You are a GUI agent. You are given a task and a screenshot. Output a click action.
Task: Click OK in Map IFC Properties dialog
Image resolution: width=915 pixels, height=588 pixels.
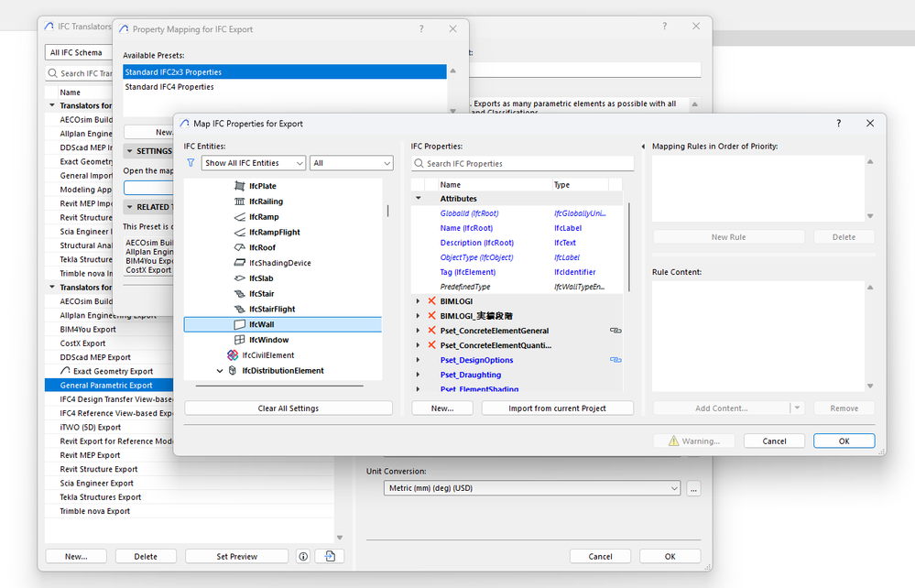844,441
